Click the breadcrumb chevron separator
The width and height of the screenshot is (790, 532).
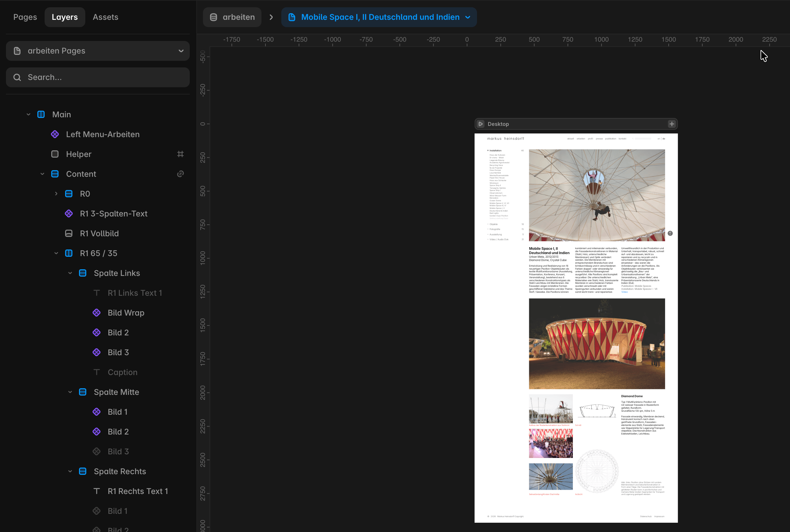[271, 17]
